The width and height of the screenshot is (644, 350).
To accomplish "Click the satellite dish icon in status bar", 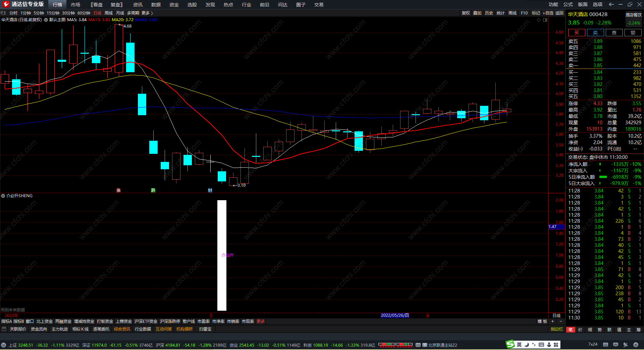I will [626, 345].
